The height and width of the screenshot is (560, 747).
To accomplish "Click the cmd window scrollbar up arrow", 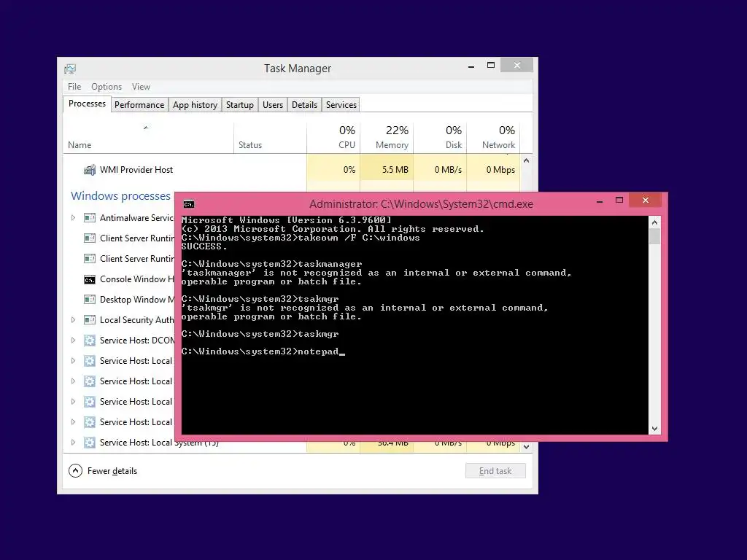I will click(654, 222).
